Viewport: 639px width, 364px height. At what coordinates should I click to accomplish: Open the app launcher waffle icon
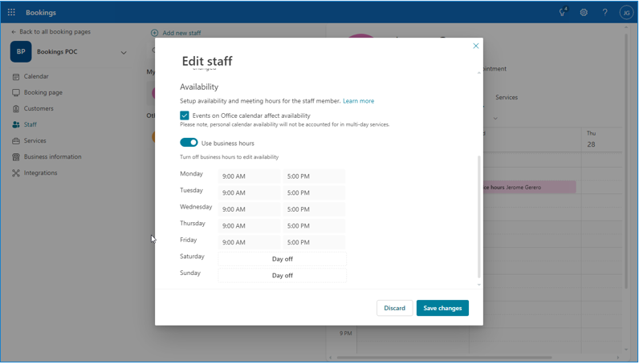[x=11, y=13]
